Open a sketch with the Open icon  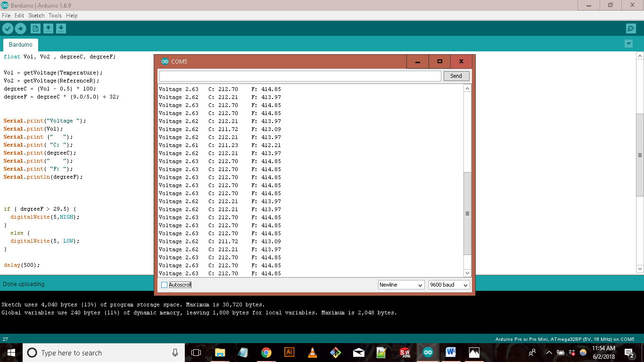pyautogui.click(x=48, y=29)
